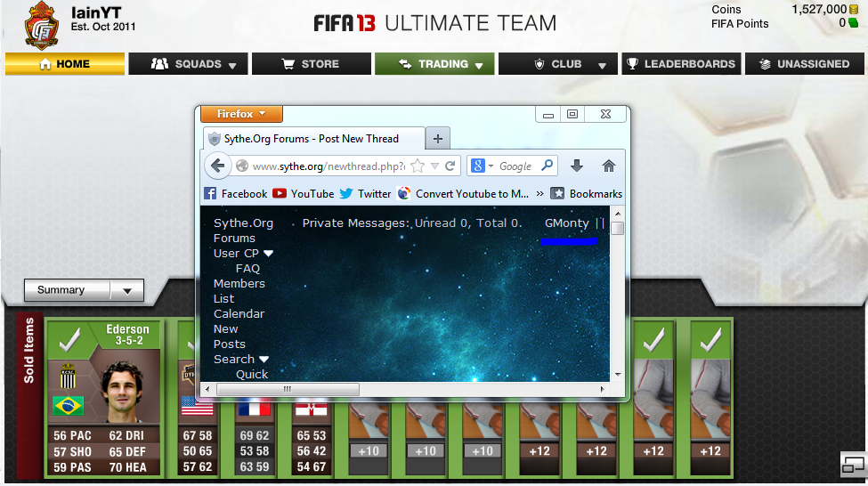868x486 pixels.
Task: Click the club badge on Ederson card
Action: 68,377
